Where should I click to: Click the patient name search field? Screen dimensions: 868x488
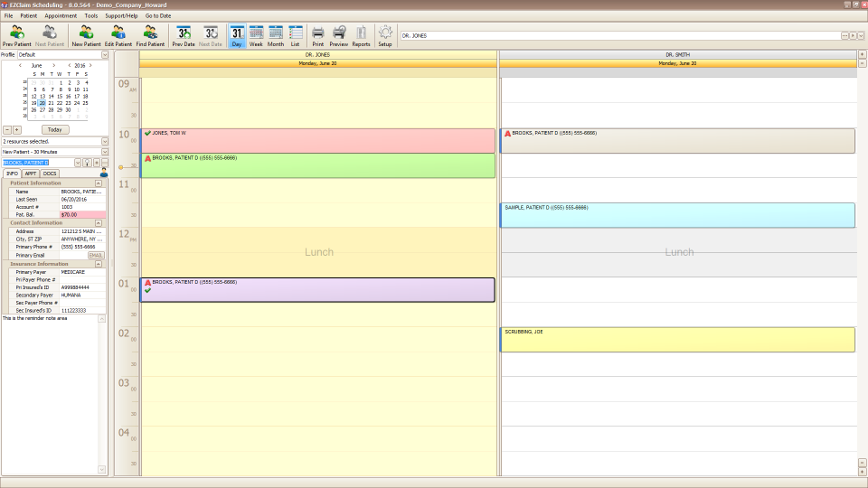pyautogui.click(x=38, y=163)
